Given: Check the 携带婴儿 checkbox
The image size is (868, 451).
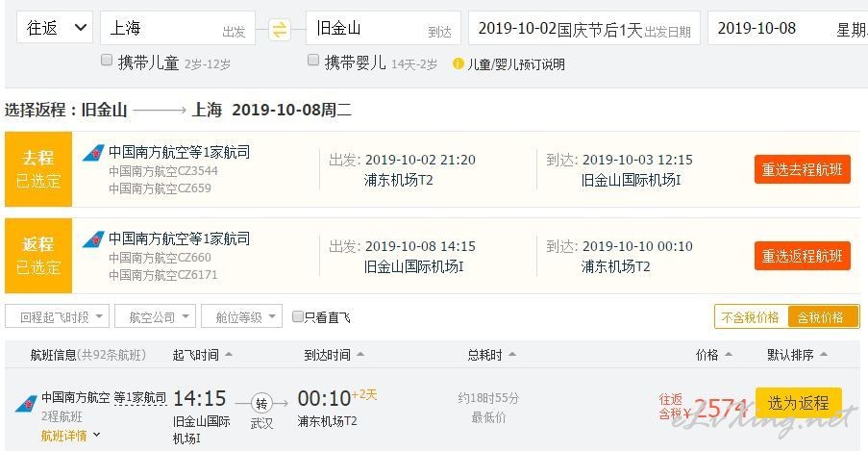Looking at the screenshot, I should point(313,60).
